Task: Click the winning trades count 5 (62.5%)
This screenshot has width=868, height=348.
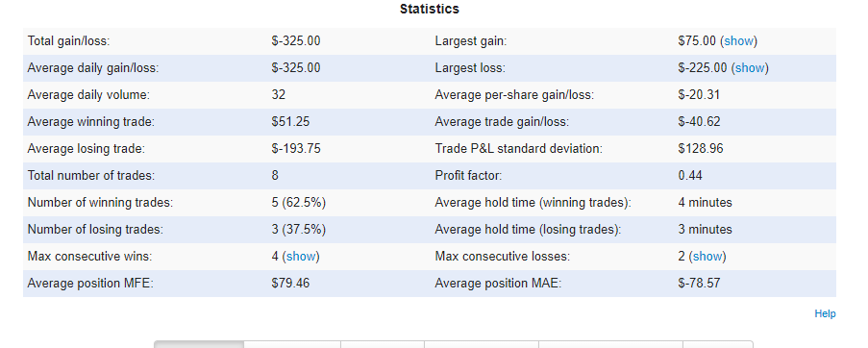Action: click(299, 203)
